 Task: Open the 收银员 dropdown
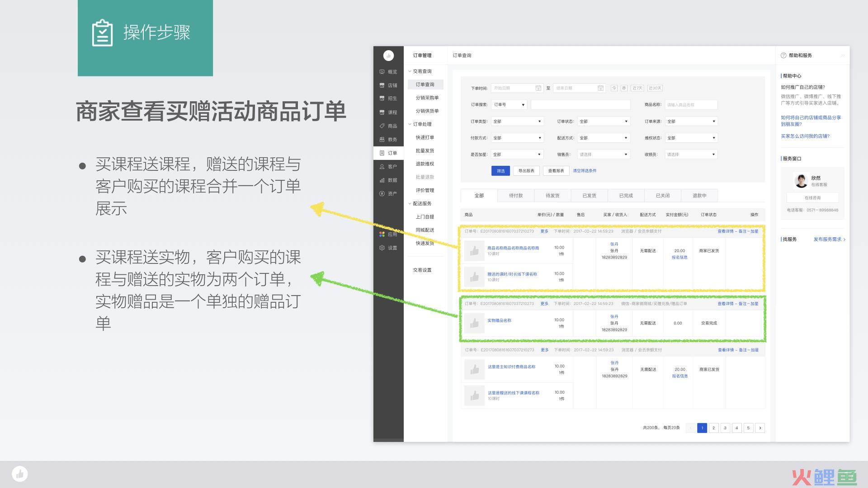(x=691, y=155)
